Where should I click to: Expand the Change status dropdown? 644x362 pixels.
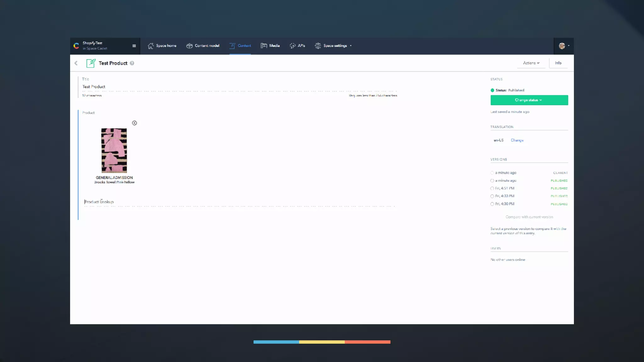[529, 100]
